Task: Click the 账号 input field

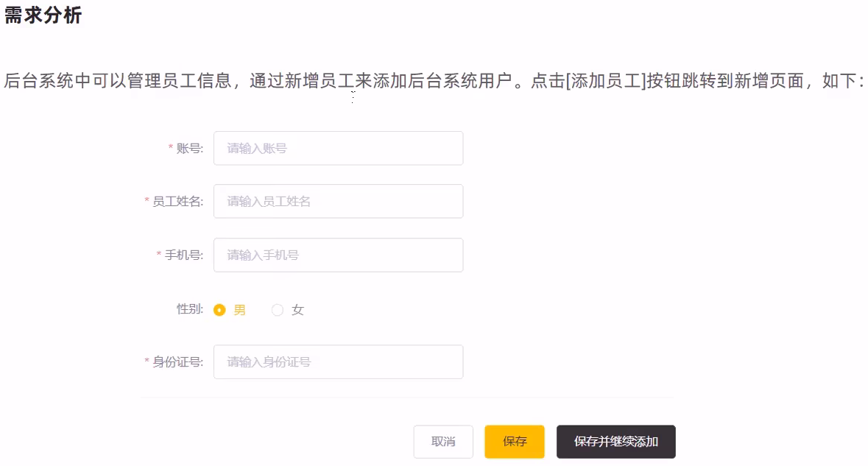Action: click(x=338, y=148)
